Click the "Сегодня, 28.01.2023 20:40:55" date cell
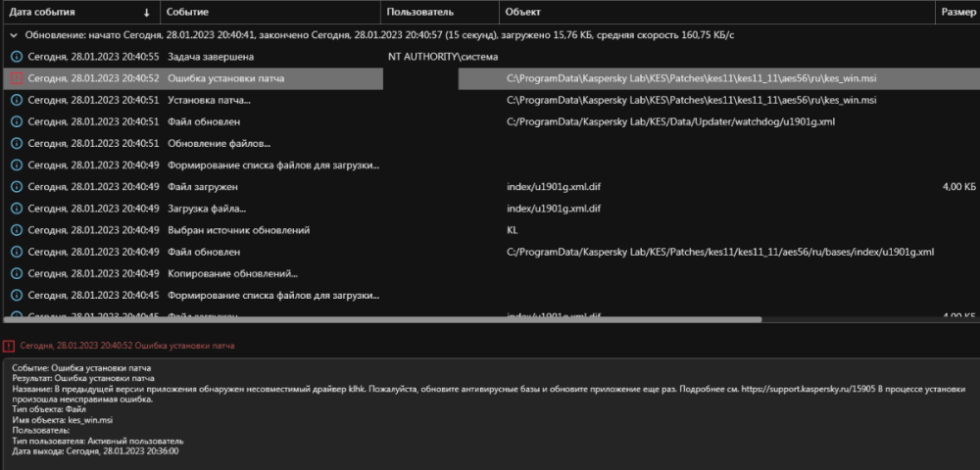Image resolution: width=980 pixels, height=470 pixels. (x=94, y=57)
